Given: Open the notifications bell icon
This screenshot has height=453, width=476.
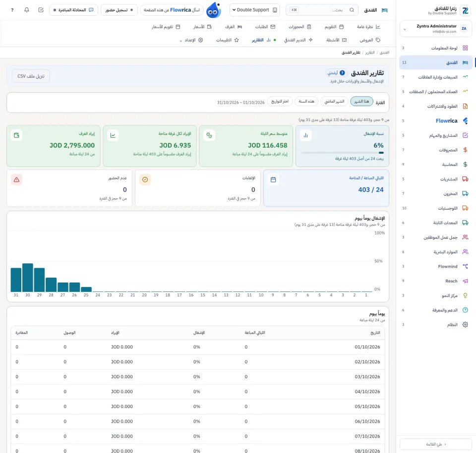Looking at the screenshot, I should tap(27, 10).
